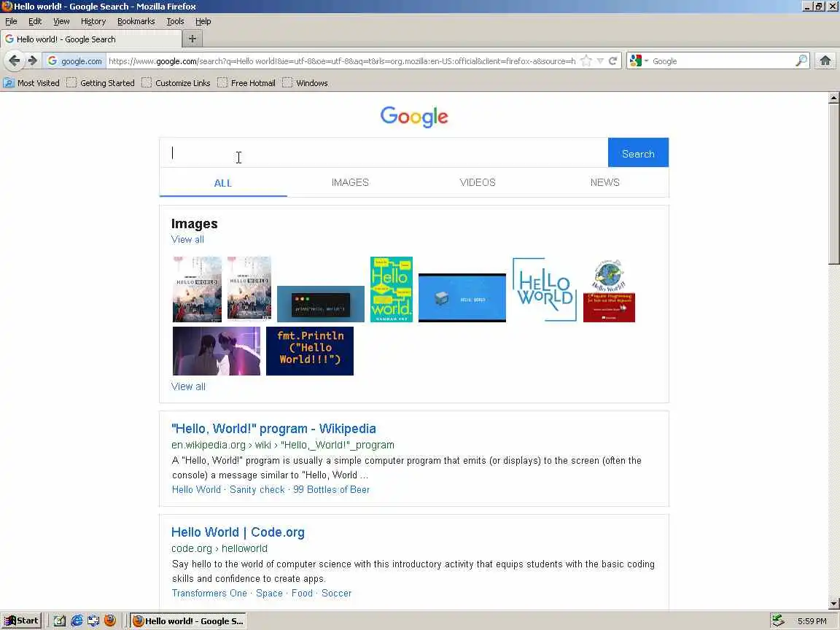Image resolution: width=840 pixels, height=630 pixels.
Task: Follow the Transformers One sublink
Action: click(x=209, y=593)
